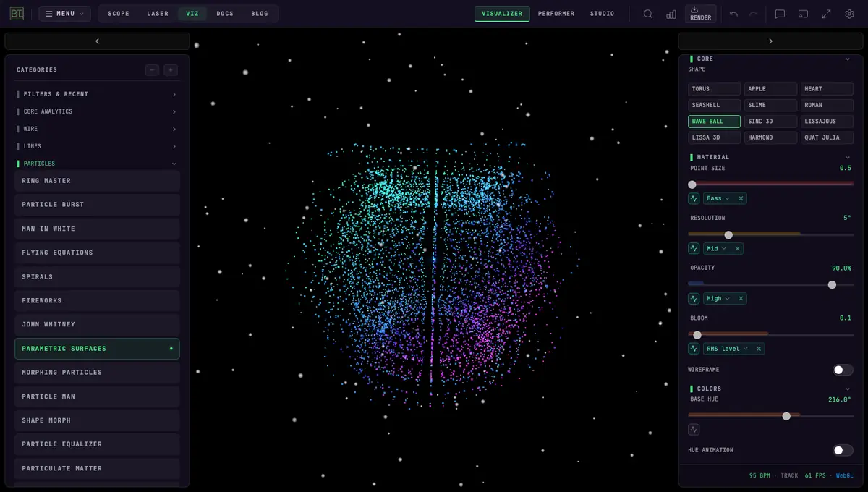The image size is (868, 492).
Task: Expand the Wire category
Action: [x=97, y=129]
